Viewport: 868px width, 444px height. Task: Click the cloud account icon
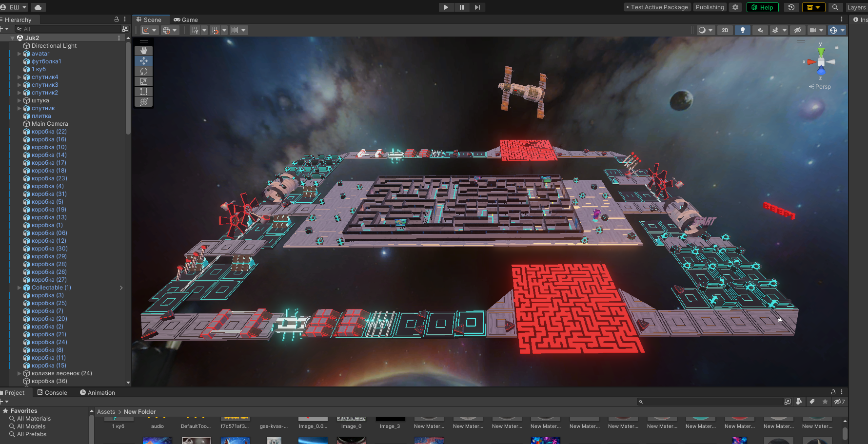point(38,7)
